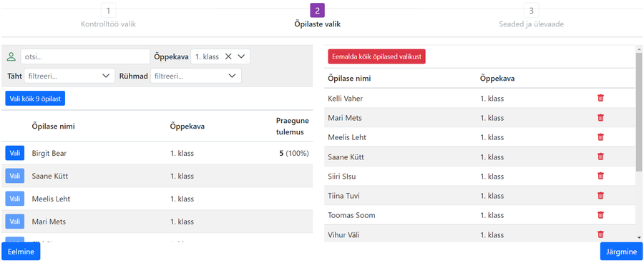Screen dimensions: 644x263
Task: Expand the Õppekava dropdown arrow
Action: (242, 56)
